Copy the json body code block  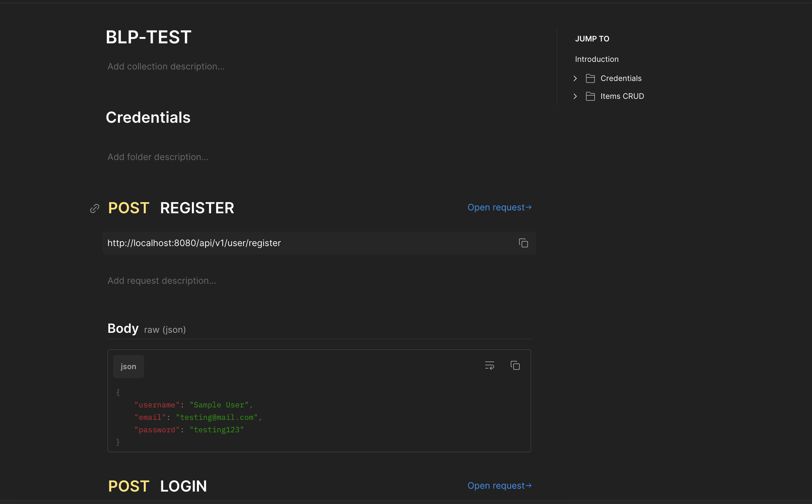pyautogui.click(x=515, y=365)
